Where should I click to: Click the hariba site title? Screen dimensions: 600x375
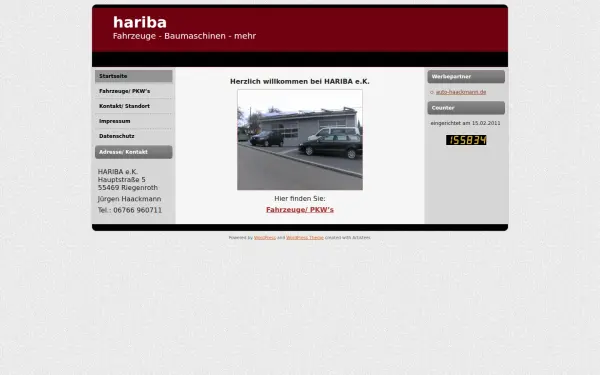(140, 22)
